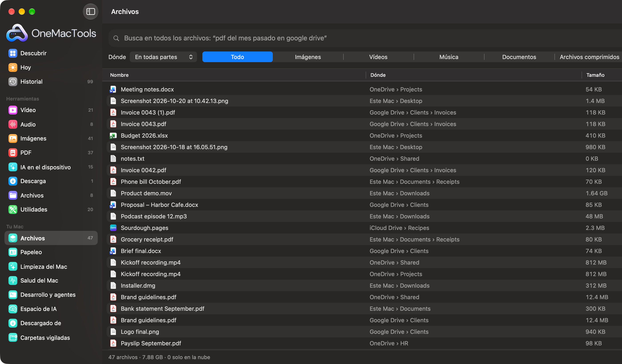Select notes.txt file
This screenshot has width=622, height=364.
pos(364,158)
